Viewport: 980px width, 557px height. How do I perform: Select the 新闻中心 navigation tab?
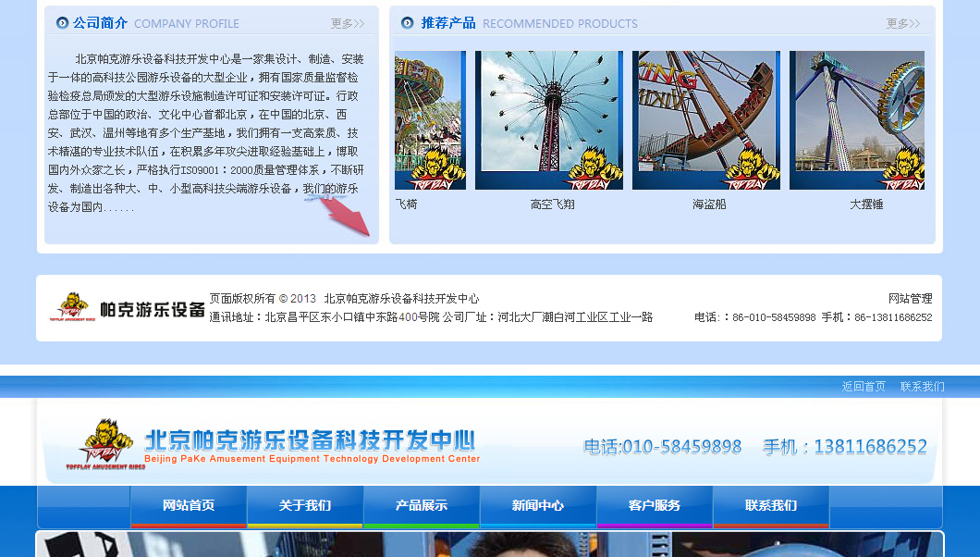[537, 506]
